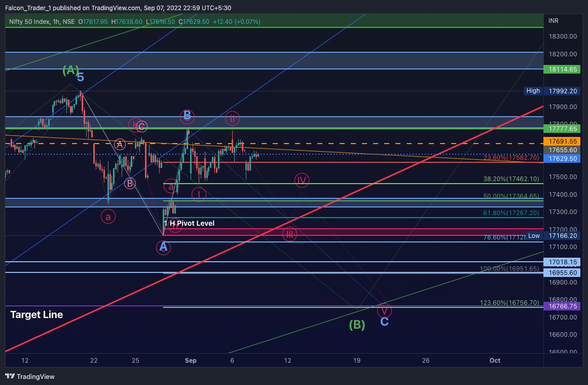
Task: Click the 16900.00 price axis tick
Action: click(x=563, y=282)
